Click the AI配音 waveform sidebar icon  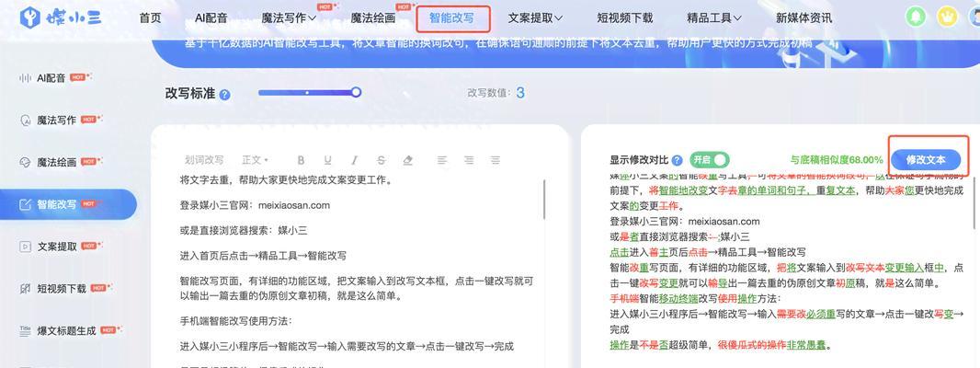[25, 78]
